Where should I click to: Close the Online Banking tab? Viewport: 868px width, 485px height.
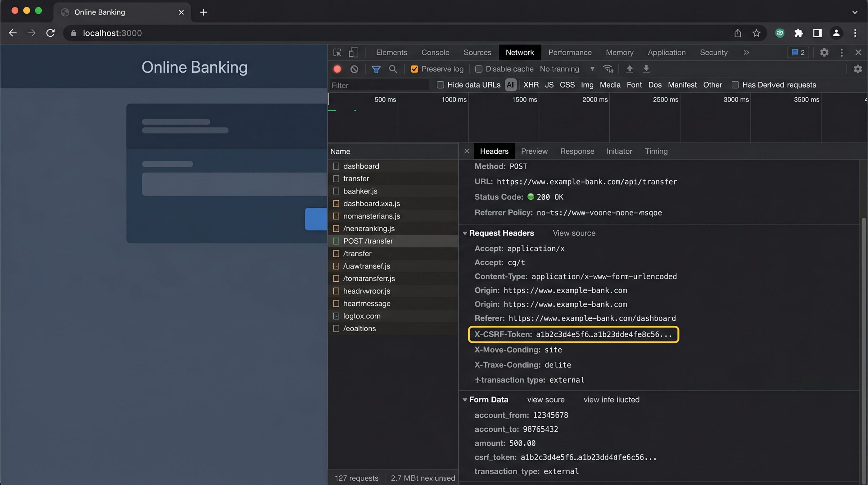coord(181,12)
